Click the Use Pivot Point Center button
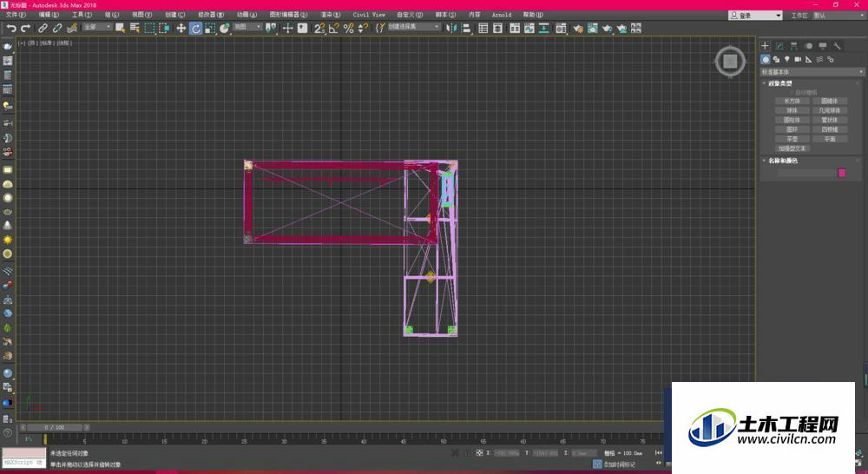 point(270,29)
